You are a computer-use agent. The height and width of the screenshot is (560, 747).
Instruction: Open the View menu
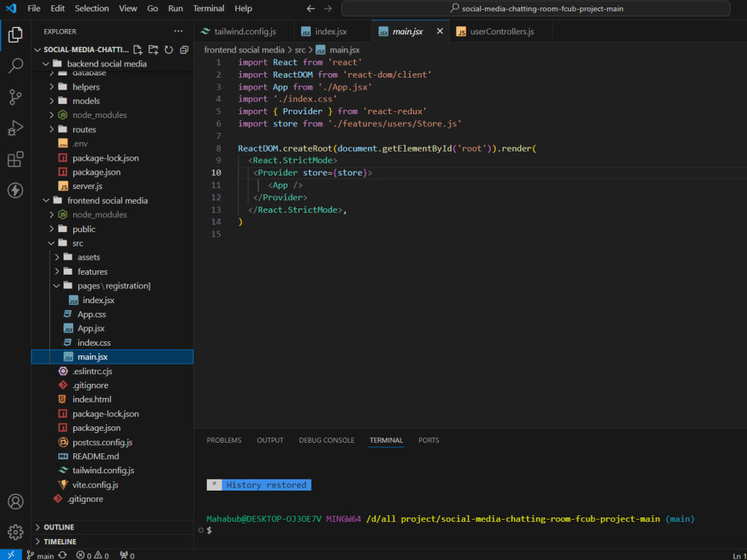point(128,8)
